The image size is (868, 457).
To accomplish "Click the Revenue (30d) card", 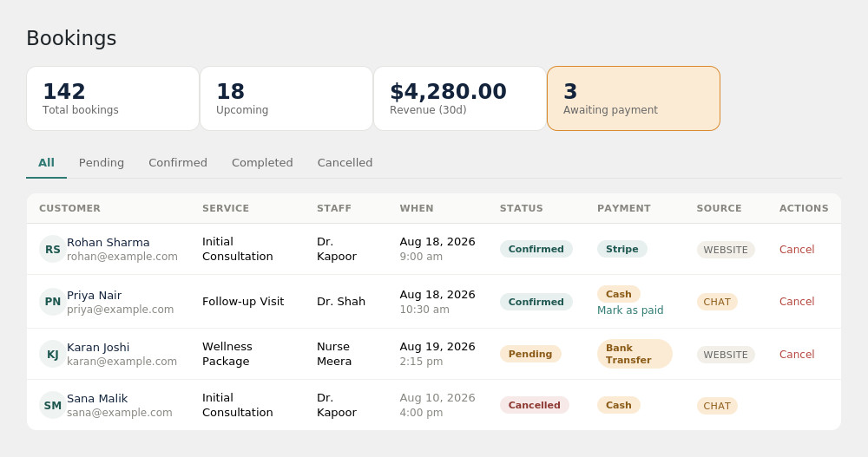I will [x=460, y=99].
